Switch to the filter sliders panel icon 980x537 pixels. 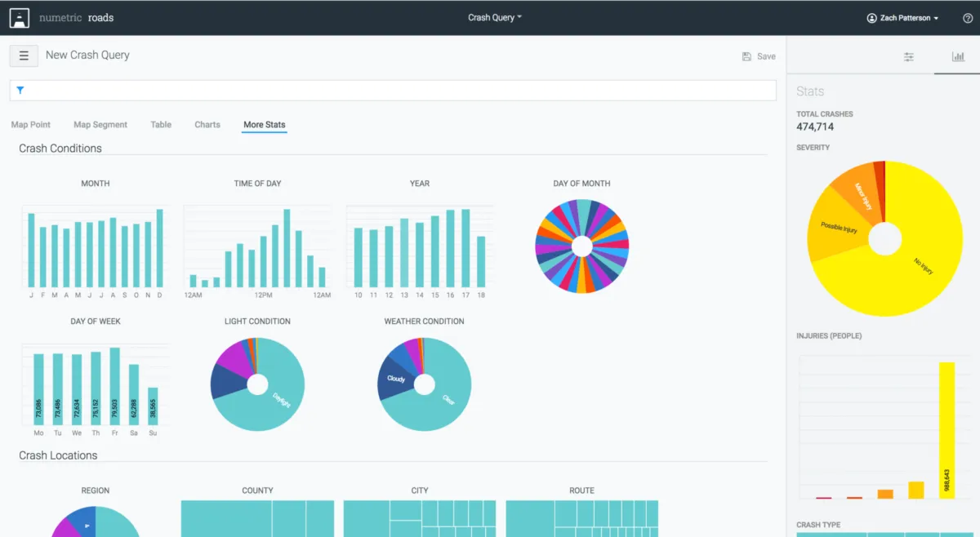point(909,57)
